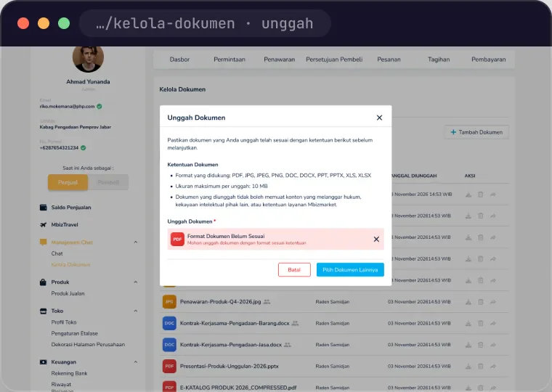Switch to the Penawaran tab
This screenshot has width=552, height=392.
tap(280, 60)
